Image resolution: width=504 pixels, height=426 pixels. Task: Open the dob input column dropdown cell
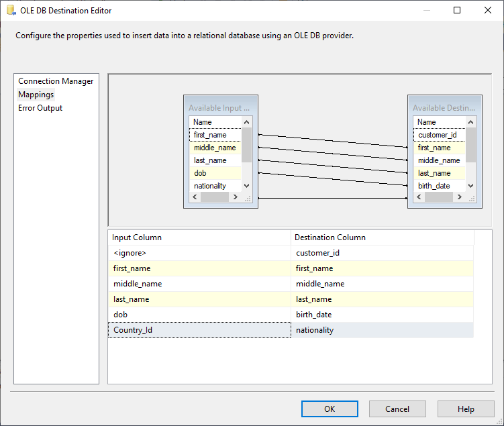(199, 315)
